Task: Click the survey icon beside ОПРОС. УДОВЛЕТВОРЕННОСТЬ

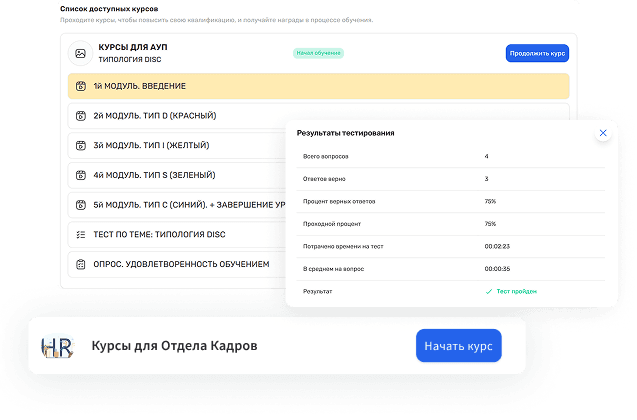Action: (x=81, y=264)
